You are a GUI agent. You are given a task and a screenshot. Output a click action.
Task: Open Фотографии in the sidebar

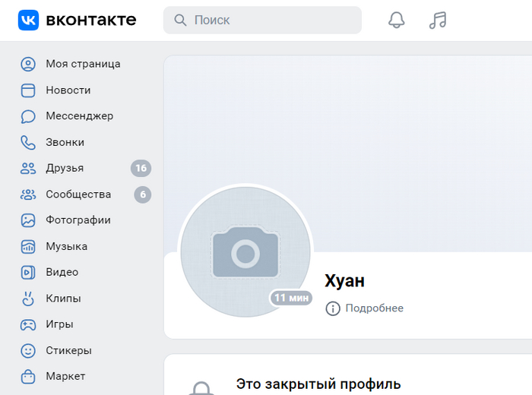(x=78, y=220)
